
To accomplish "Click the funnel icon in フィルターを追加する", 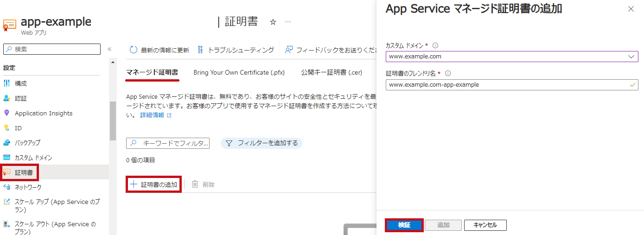I will [x=229, y=143].
